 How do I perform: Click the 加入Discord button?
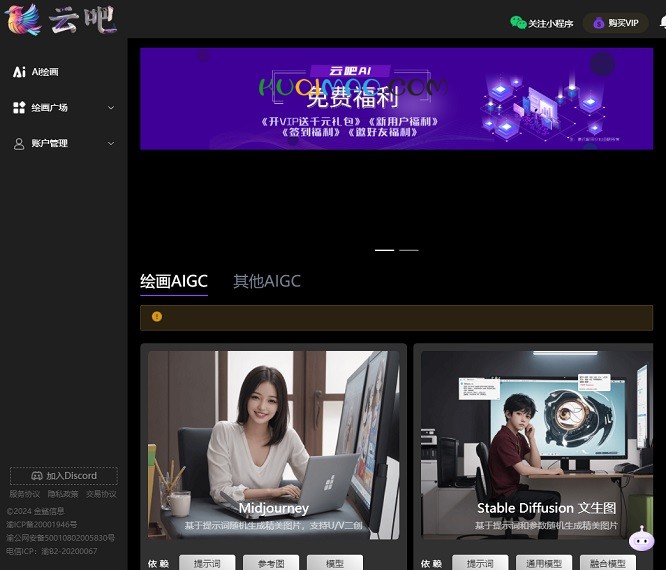[64, 476]
